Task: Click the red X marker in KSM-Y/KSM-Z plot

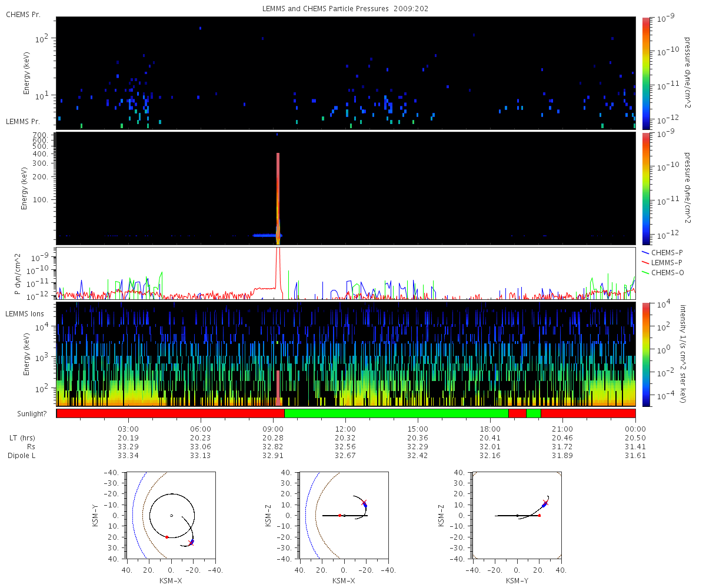Action: point(545,503)
